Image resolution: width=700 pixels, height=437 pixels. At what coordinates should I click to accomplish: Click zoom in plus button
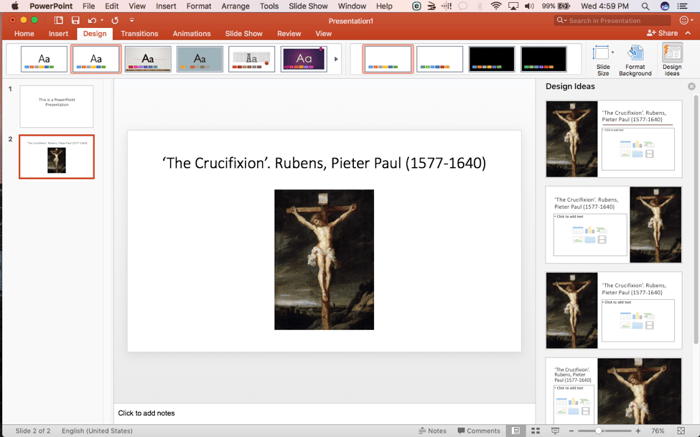(x=638, y=431)
